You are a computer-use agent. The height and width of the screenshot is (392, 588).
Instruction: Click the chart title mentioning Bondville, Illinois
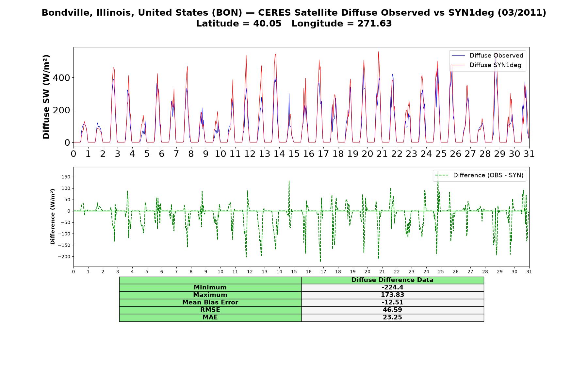click(294, 13)
